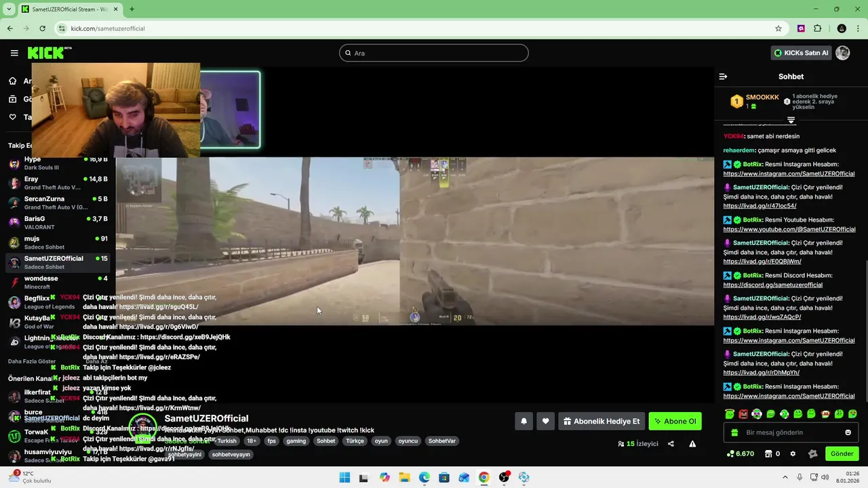Open the Windows Start menu

[x=344, y=477]
